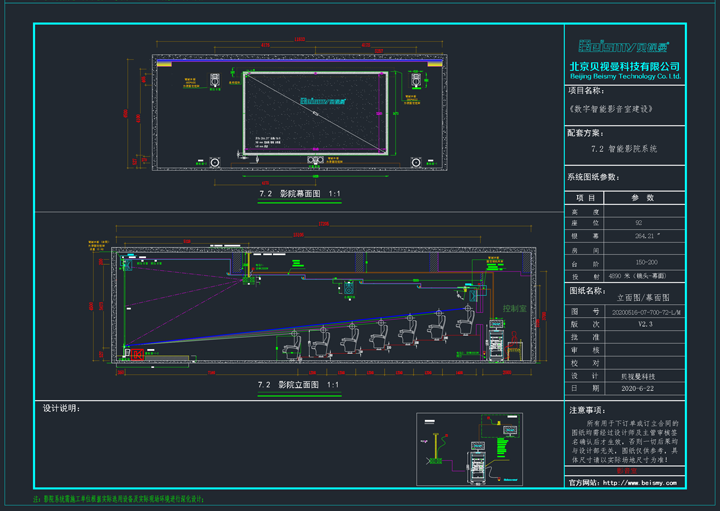Select the 银幕 row label
Screen dimensions: 720x511
click(585, 236)
